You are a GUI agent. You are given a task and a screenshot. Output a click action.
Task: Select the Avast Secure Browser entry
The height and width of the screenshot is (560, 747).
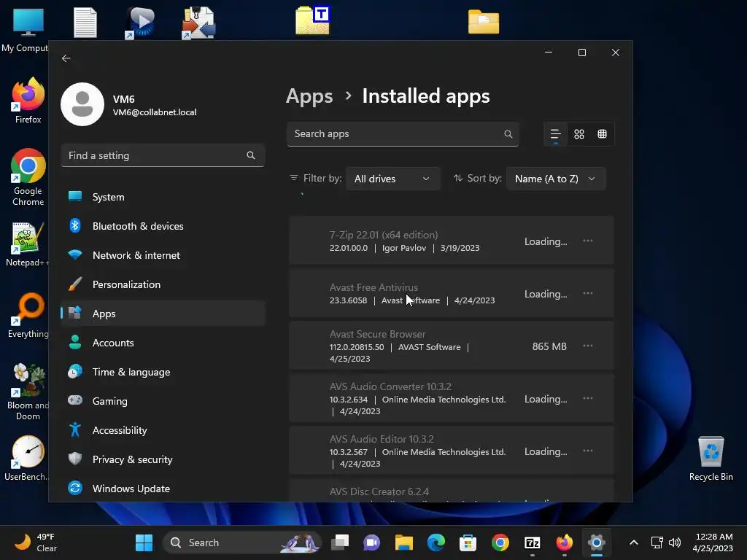click(x=451, y=345)
